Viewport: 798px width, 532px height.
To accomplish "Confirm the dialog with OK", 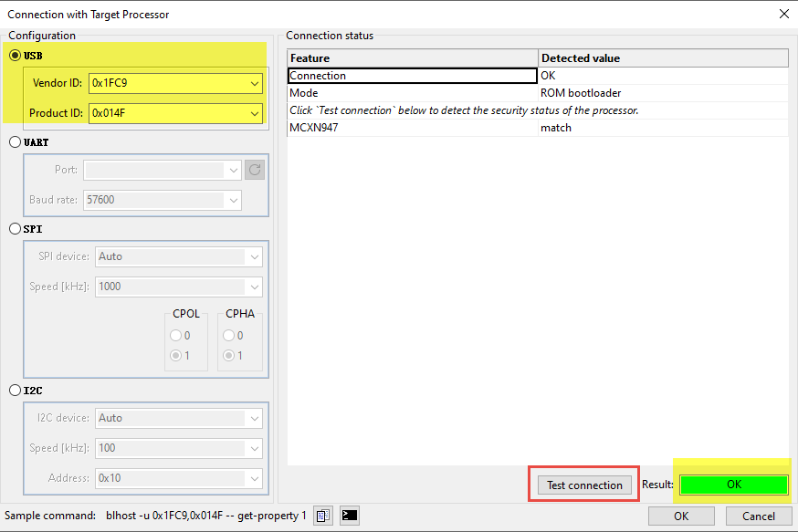I will [x=681, y=516].
